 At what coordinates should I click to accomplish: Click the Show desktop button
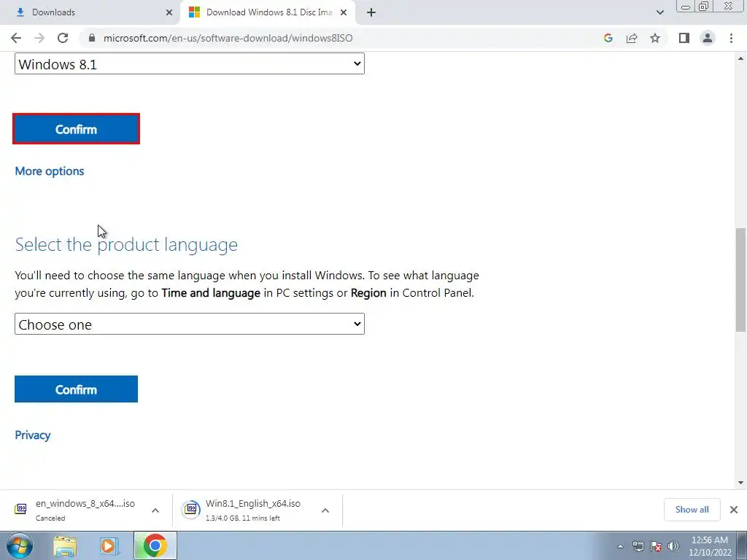tap(742, 545)
